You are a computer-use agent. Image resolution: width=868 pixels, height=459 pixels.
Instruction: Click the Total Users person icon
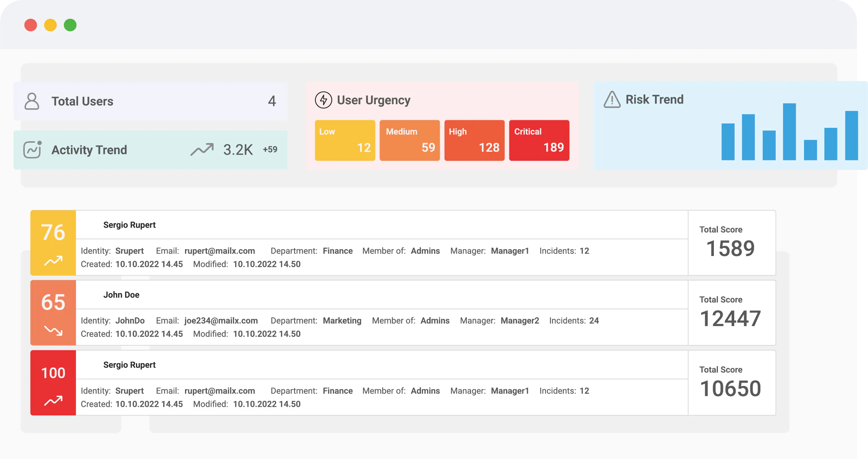(x=32, y=101)
